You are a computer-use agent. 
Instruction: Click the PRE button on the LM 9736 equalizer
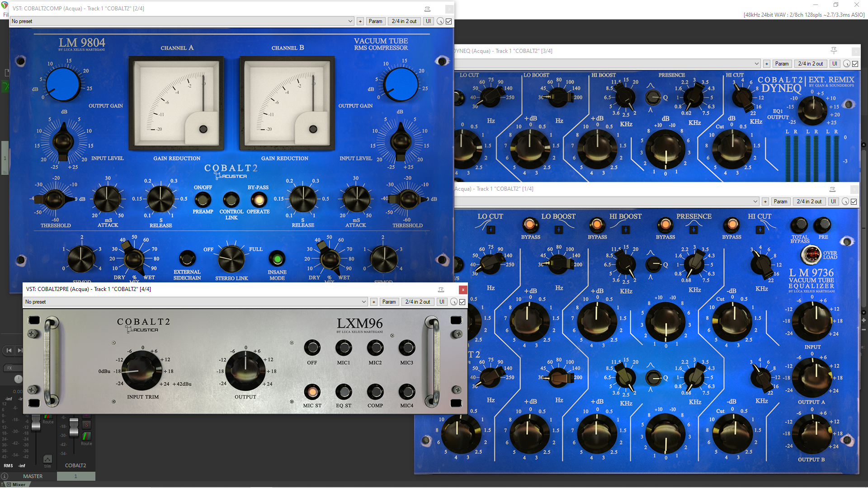[822, 225]
